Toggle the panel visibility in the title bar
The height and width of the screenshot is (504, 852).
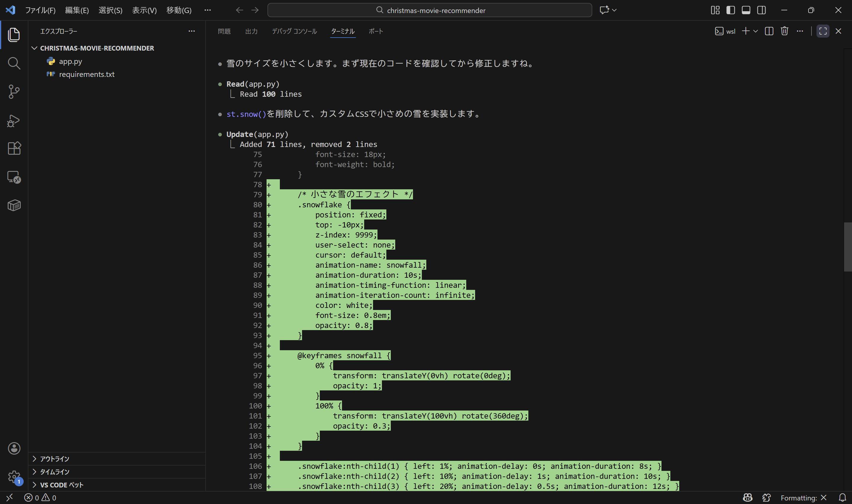[x=746, y=10]
